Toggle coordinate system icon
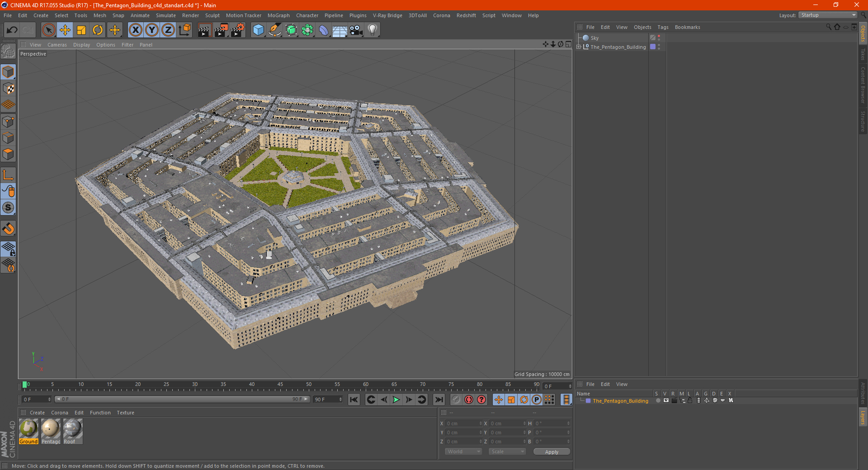Screen dimensions: 868x470 click(185, 30)
